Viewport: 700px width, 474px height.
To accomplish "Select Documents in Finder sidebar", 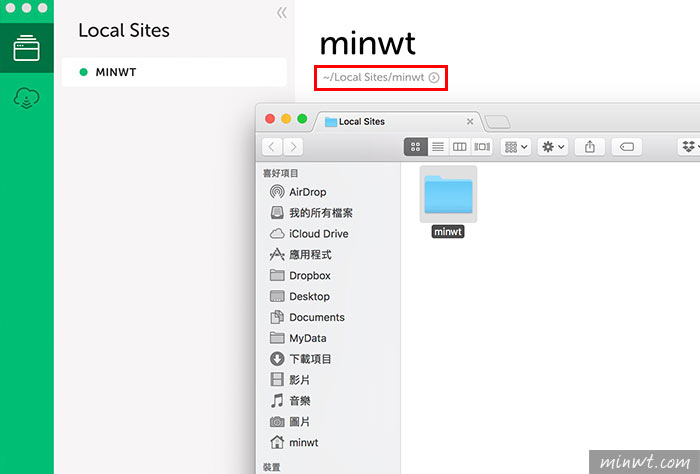I will coord(307,317).
